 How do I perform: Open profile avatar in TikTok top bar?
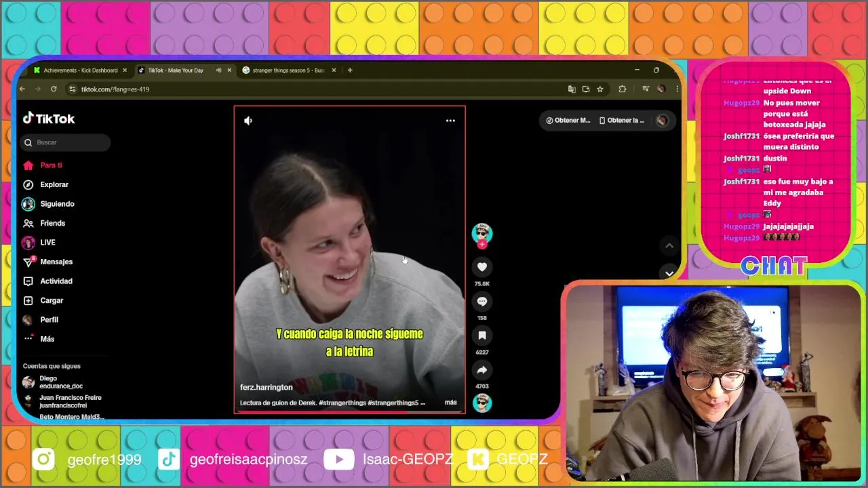(x=662, y=121)
